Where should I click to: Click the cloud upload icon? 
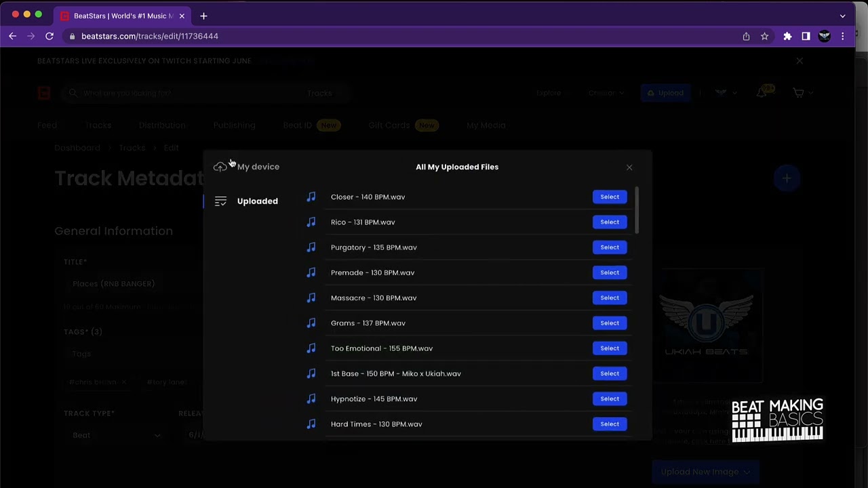[x=220, y=167]
